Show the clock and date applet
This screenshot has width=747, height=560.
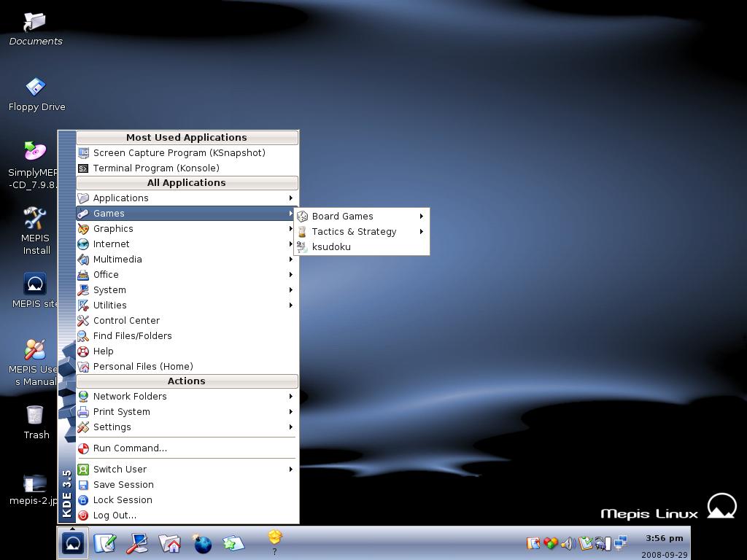[x=664, y=546]
